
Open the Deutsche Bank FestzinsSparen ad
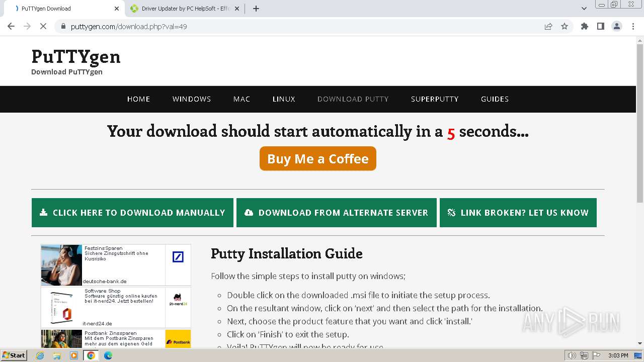116,265
